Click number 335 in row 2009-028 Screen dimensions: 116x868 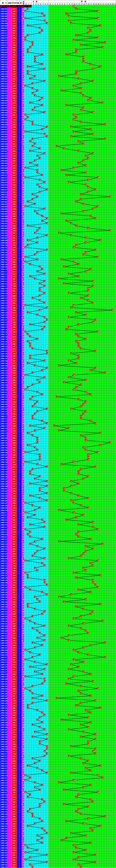click(14, 71)
